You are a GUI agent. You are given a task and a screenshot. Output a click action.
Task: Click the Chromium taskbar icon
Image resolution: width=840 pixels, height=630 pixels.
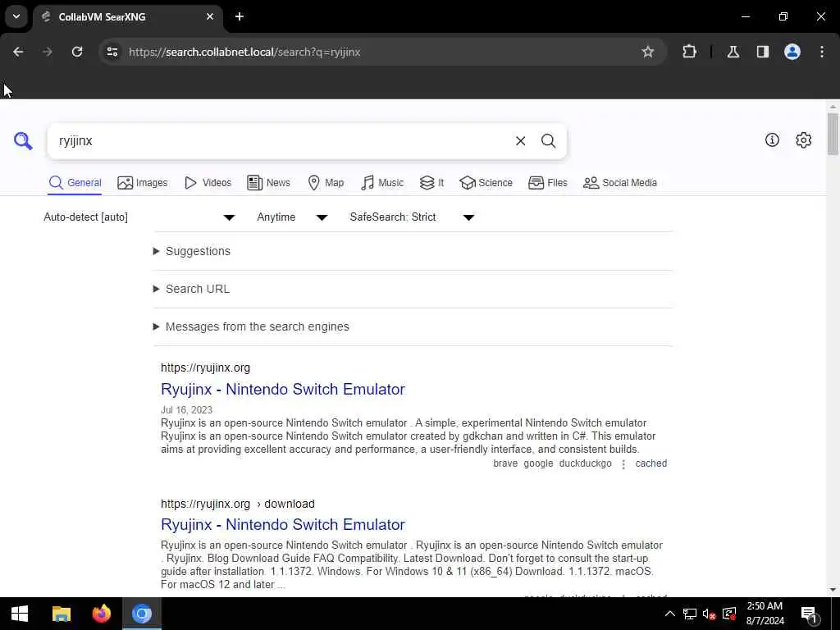pos(142,614)
